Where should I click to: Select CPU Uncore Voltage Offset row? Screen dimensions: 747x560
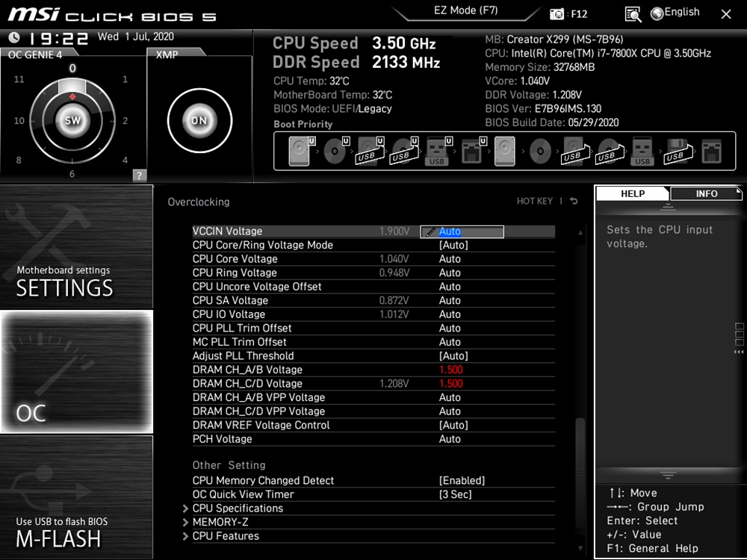[373, 287]
